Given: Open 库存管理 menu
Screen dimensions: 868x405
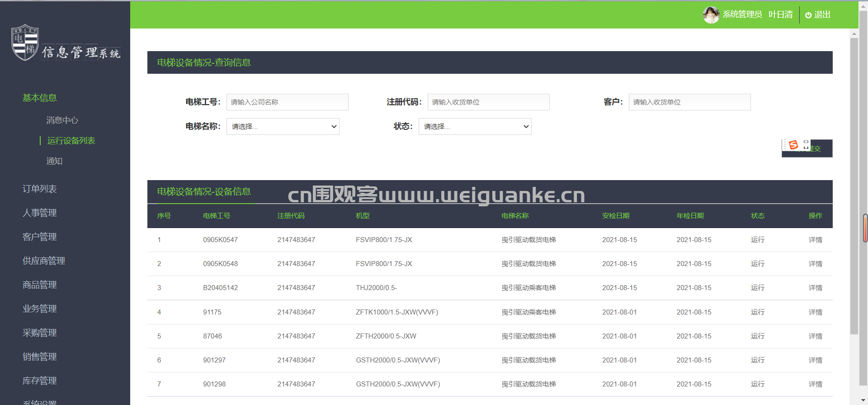Looking at the screenshot, I should pos(40,381).
